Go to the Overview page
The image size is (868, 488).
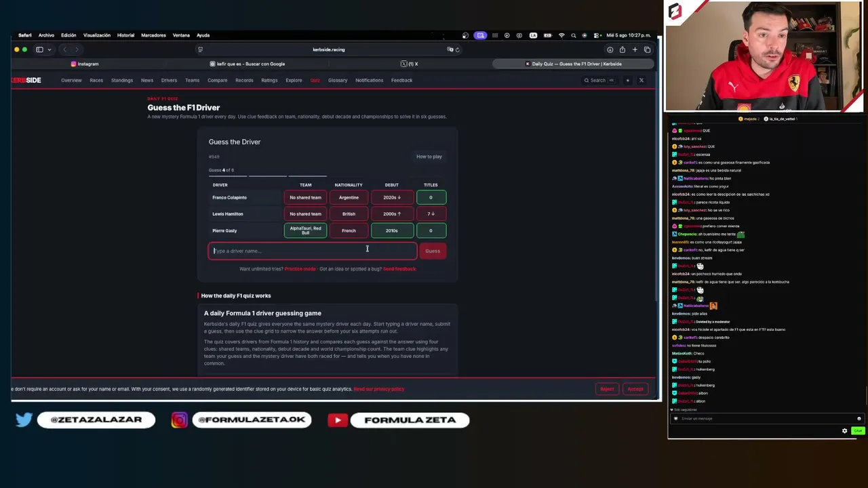71,80
